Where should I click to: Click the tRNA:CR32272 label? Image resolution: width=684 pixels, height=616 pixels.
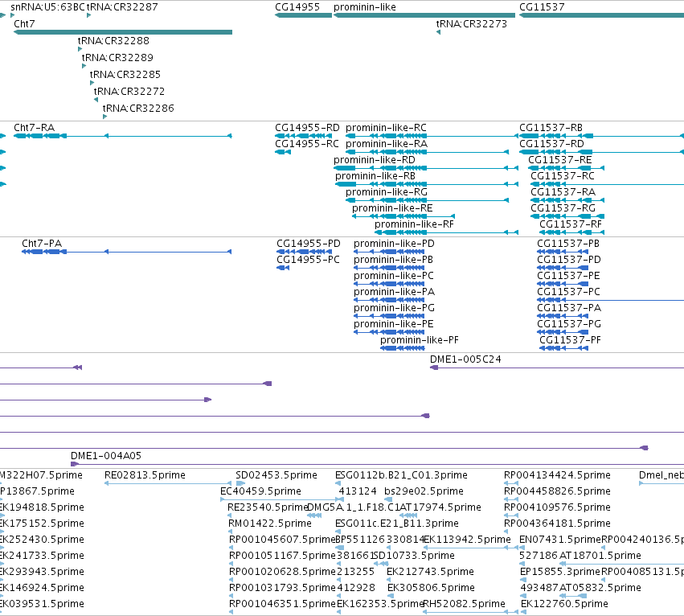(129, 92)
